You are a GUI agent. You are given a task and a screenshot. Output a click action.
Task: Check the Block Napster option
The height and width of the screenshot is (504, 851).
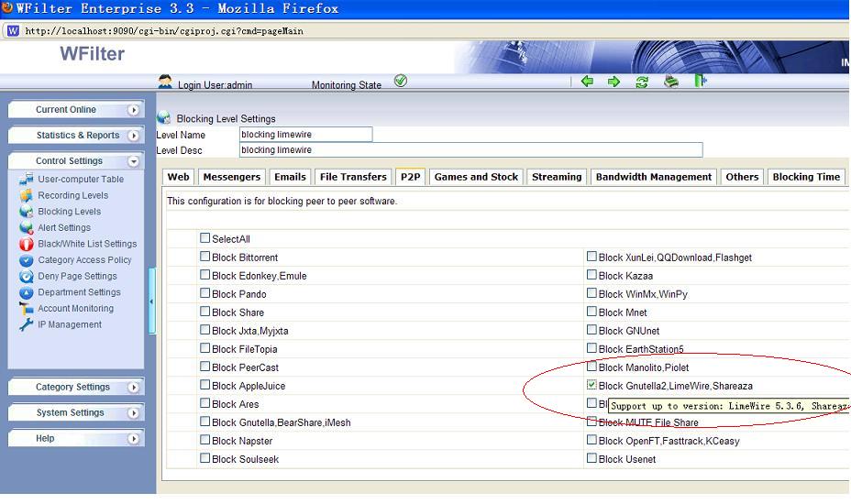(204, 440)
